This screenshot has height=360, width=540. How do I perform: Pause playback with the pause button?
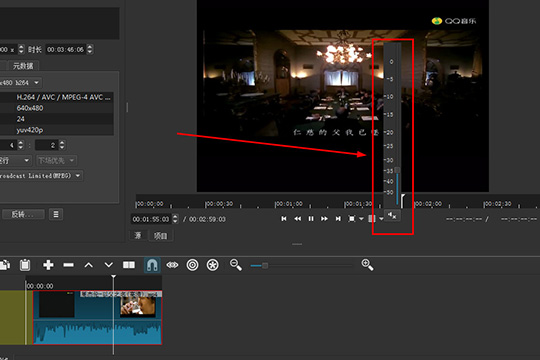tap(311, 219)
